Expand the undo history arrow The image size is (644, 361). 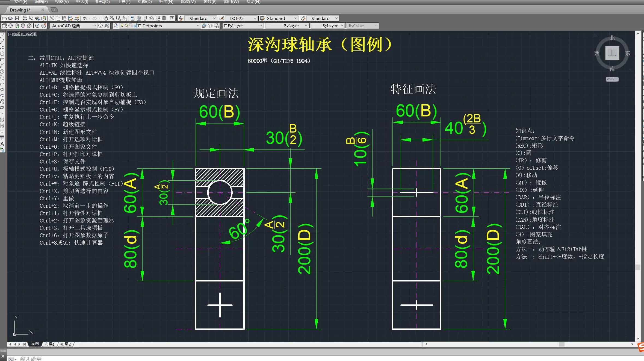click(x=90, y=18)
